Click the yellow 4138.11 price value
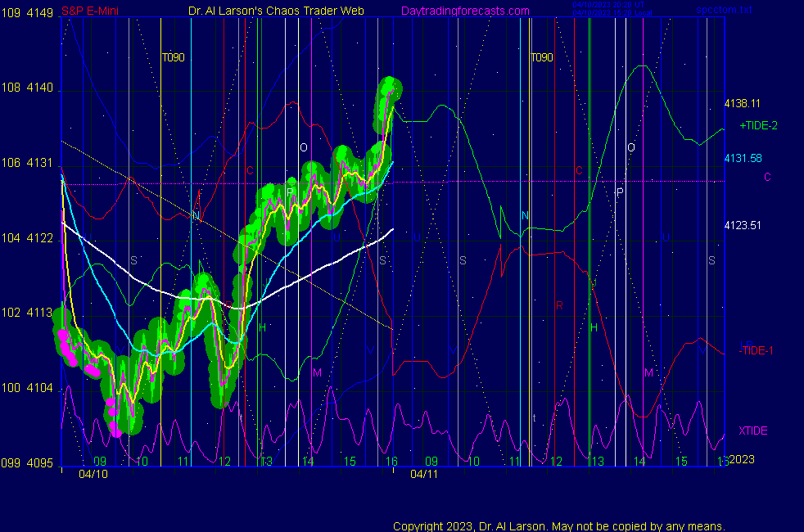Image resolution: width=804 pixels, height=532 pixels. (x=742, y=103)
